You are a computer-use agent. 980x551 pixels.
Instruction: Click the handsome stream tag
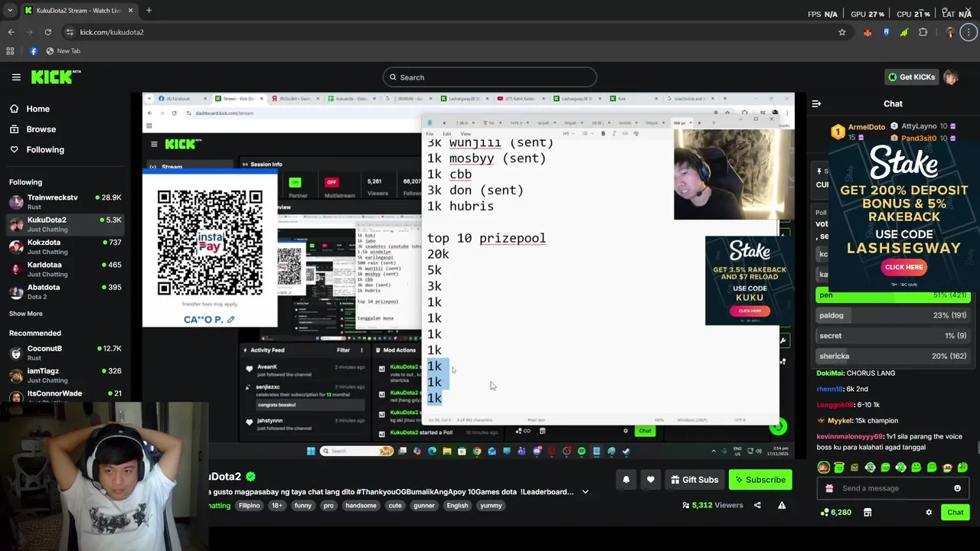pyautogui.click(x=361, y=506)
